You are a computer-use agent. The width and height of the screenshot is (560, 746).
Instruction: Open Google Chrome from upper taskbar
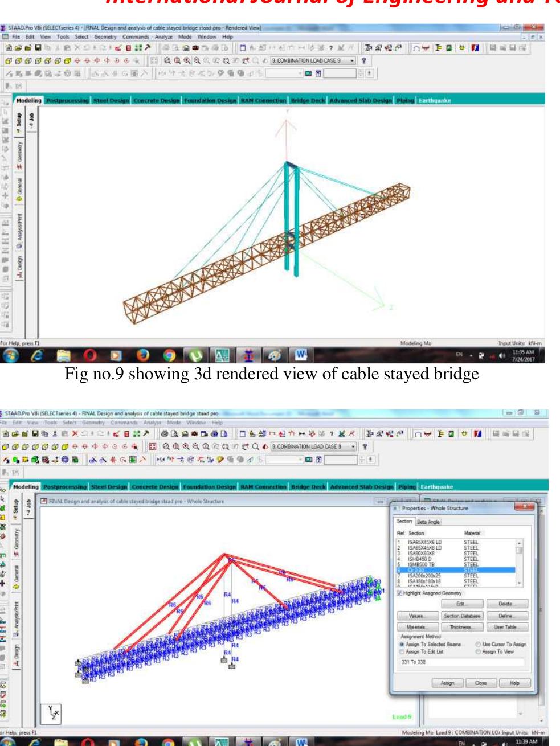169,355
